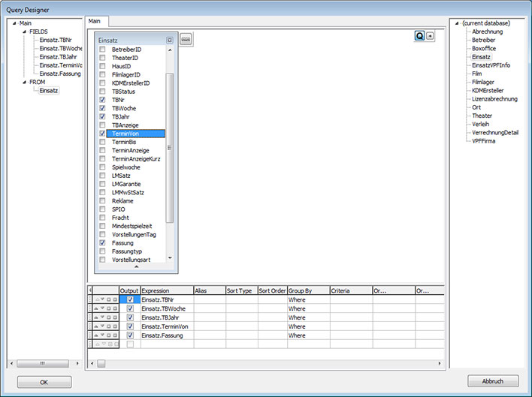Image resolution: width=532 pixels, height=397 pixels.
Task: Confirm the query with the OK button
Action: (44, 381)
